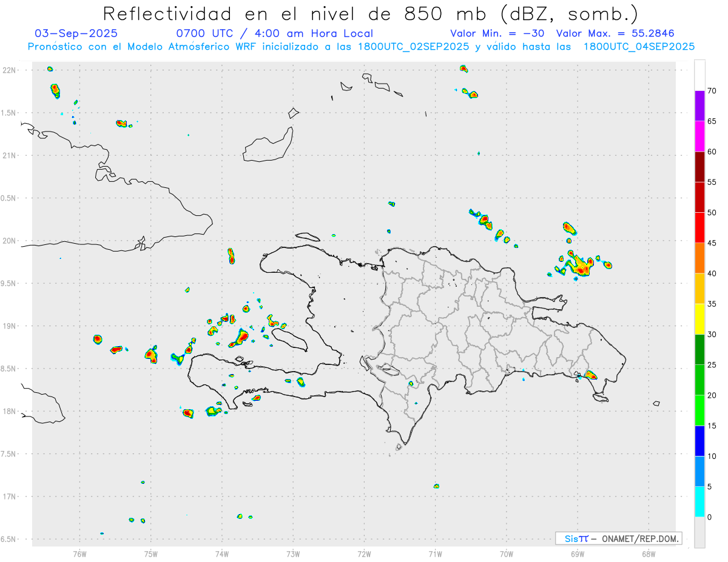
Task: Select the colorbar value "35"
Action: (x=712, y=304)
